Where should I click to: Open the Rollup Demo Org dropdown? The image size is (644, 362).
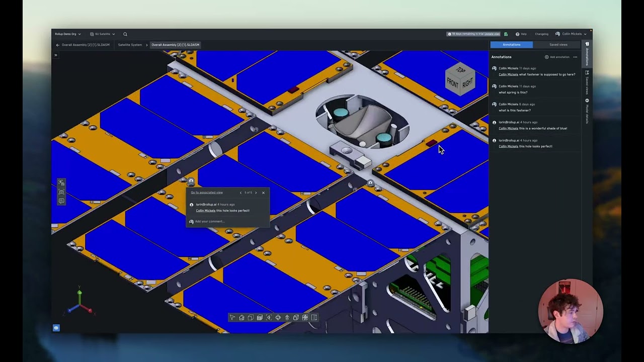[68, 34]
